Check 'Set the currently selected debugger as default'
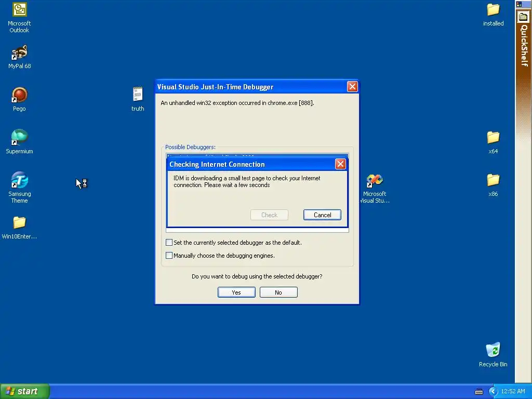The image size is (532, 399). point(169,242)
